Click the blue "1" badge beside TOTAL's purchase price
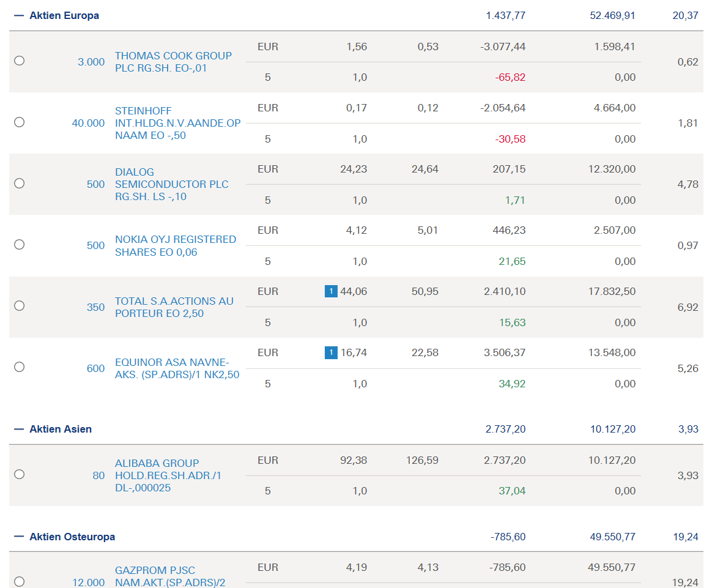The image size is (704, 588). click(331, 291)
